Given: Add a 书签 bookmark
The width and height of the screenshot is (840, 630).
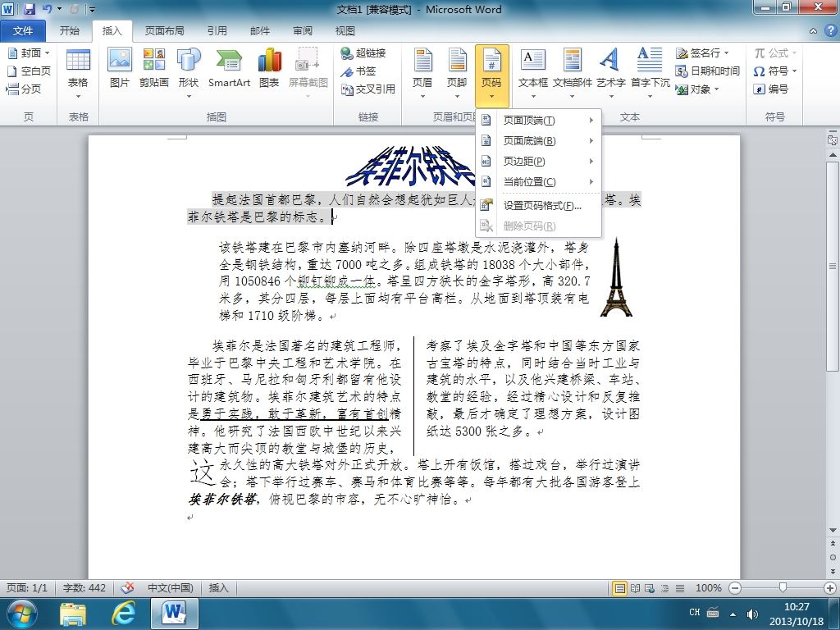Looking at the screenshot, I should click(358, 71).
